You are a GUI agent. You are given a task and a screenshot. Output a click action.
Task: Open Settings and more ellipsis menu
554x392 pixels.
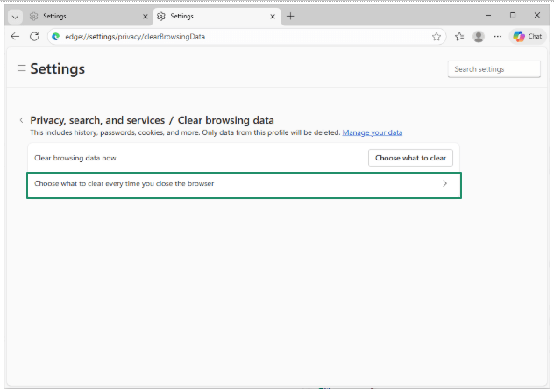click(498, 36)
